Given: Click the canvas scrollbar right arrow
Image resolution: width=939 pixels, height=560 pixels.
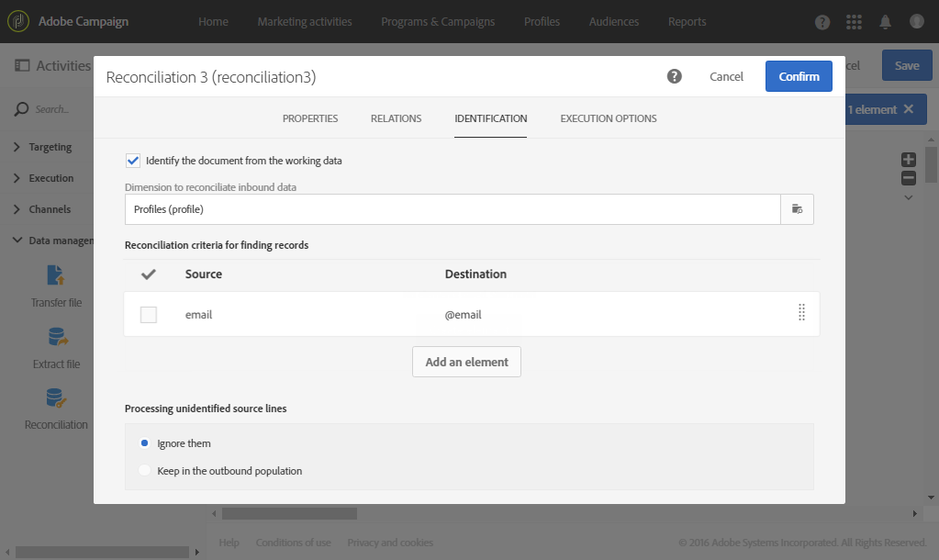Looking at the screenshot, I should click(x=914, y=513).
